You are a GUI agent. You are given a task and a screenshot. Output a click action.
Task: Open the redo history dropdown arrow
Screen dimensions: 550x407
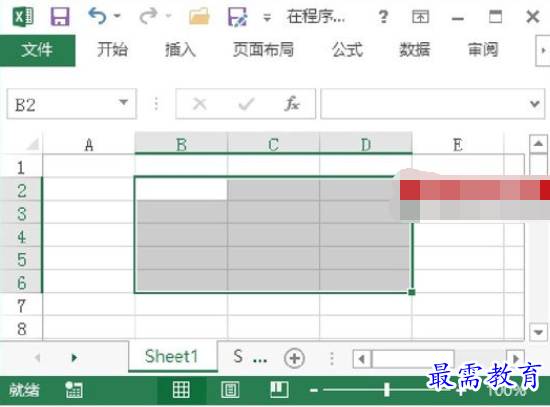[169, 16]
